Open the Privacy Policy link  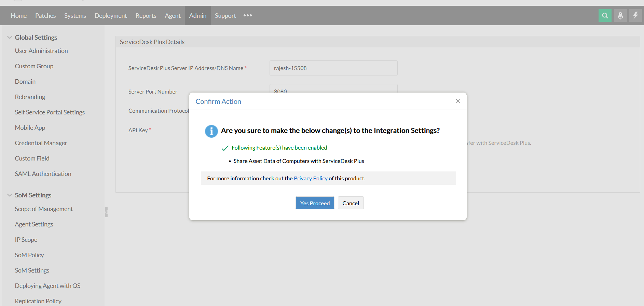pyautogui.click(x=311, y=178)
